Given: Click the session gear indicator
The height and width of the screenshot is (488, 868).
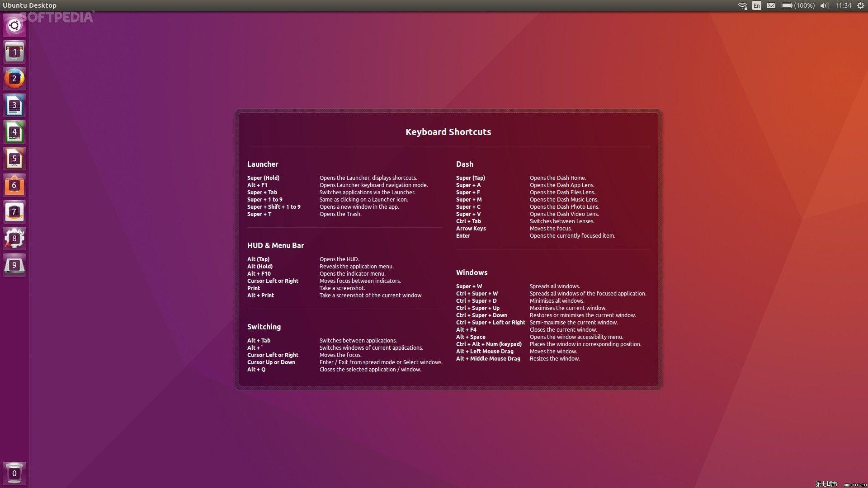Looking at the screenshot, I should coord(860,5).
